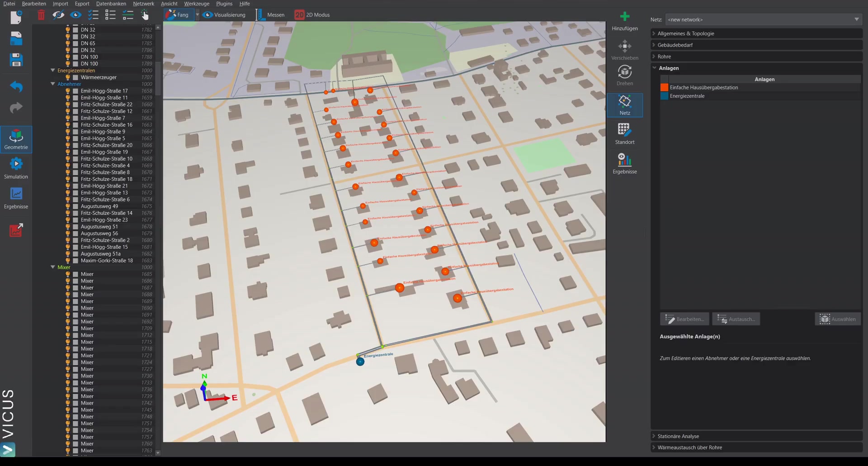Click the red chart export icon
868x466 pixels.
(x=16, y=230)
